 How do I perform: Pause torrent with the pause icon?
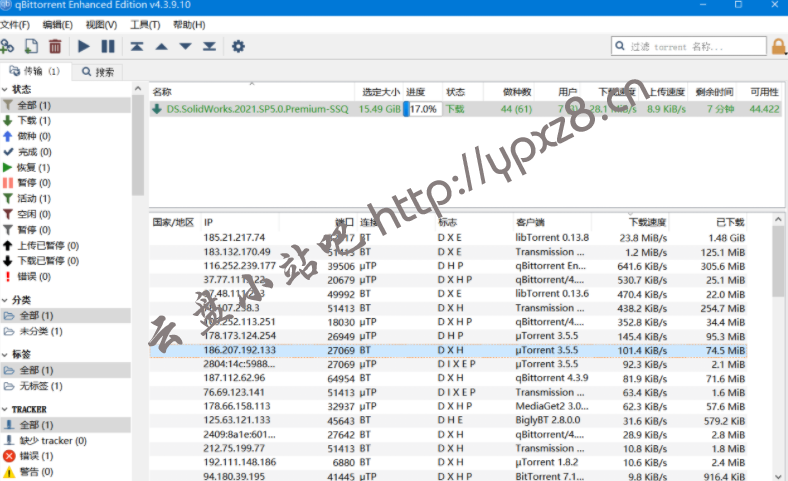(x=108, y=46)
